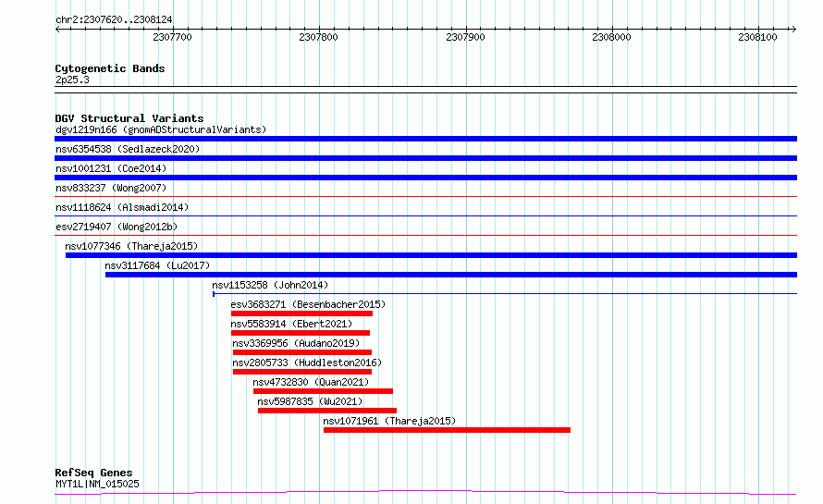Click ruler tick labeled 2308100
The width and height of the screenshot is (823, 504).
point(757,37)
